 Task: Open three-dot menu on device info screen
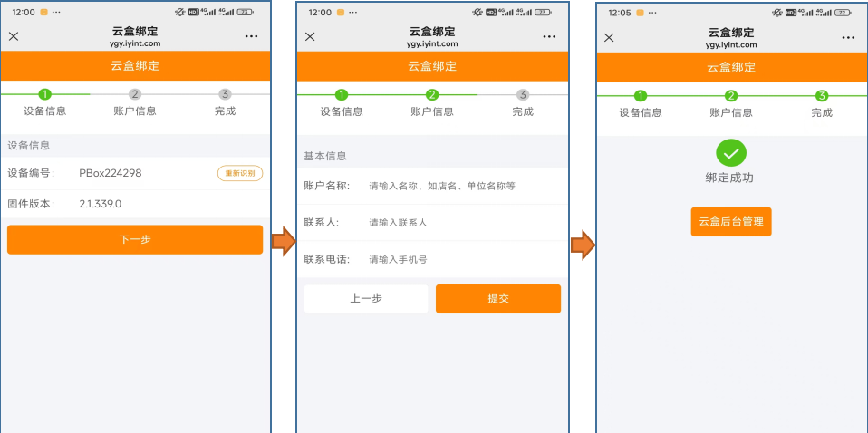tap(251, 36)
